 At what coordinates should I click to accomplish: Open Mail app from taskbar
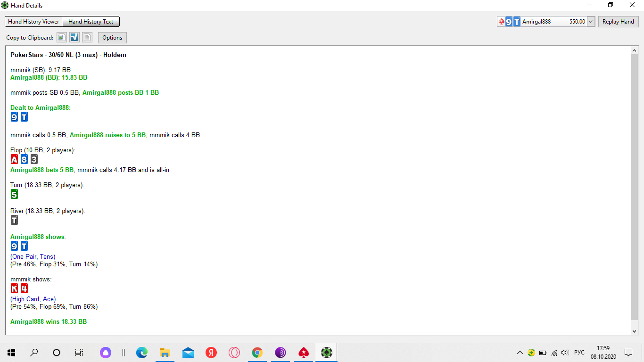[188, 352]
